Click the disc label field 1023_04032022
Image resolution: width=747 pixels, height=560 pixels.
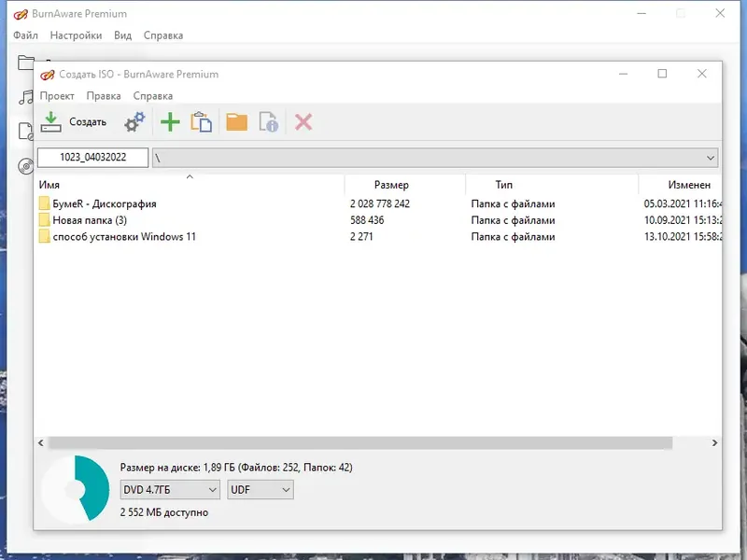click(x=92, y=158)
